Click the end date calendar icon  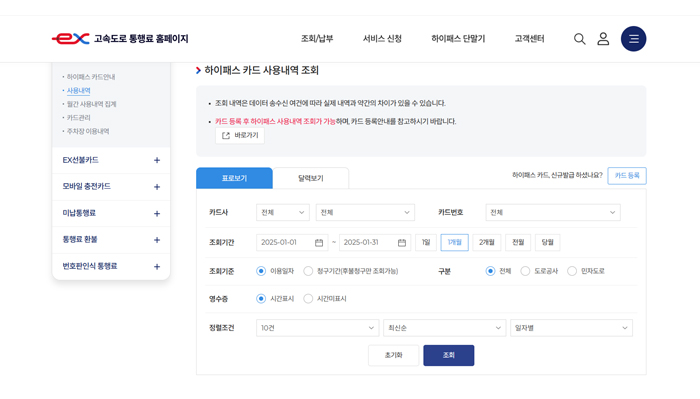pos(402,242)
